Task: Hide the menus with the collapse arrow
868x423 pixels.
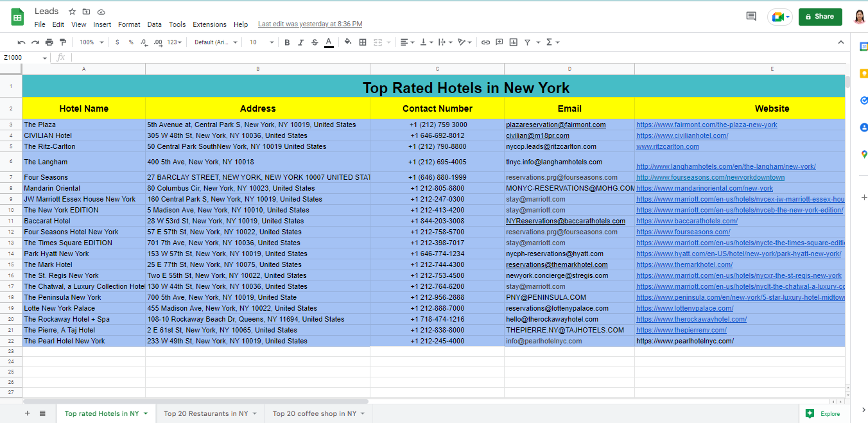Action: (x=841, y=42)
